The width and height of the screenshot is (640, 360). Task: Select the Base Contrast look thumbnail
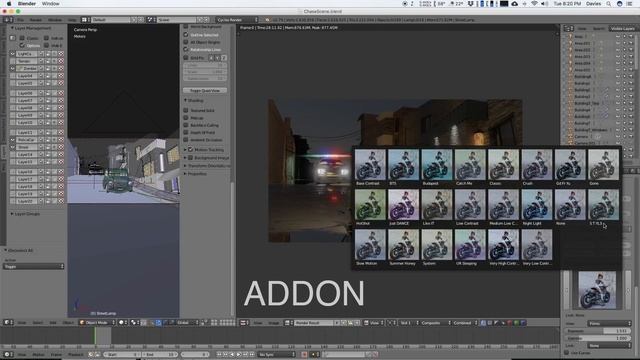pos(370,165)
